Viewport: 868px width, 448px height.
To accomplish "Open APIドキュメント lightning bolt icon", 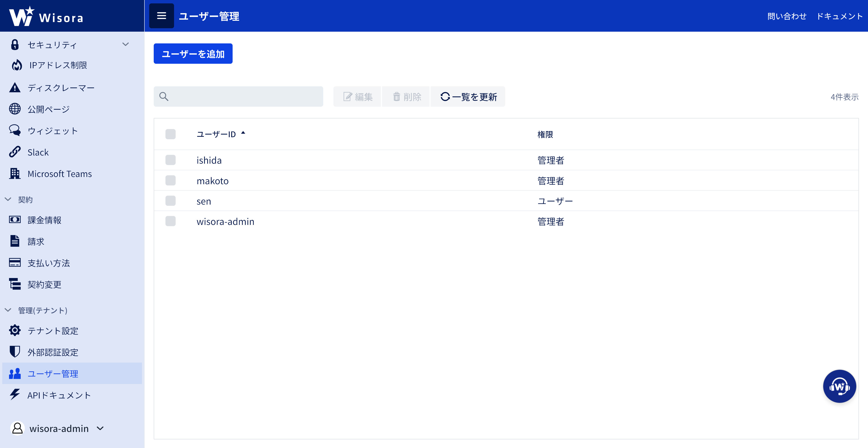I will pyautogui.click(x=15, y=395).
